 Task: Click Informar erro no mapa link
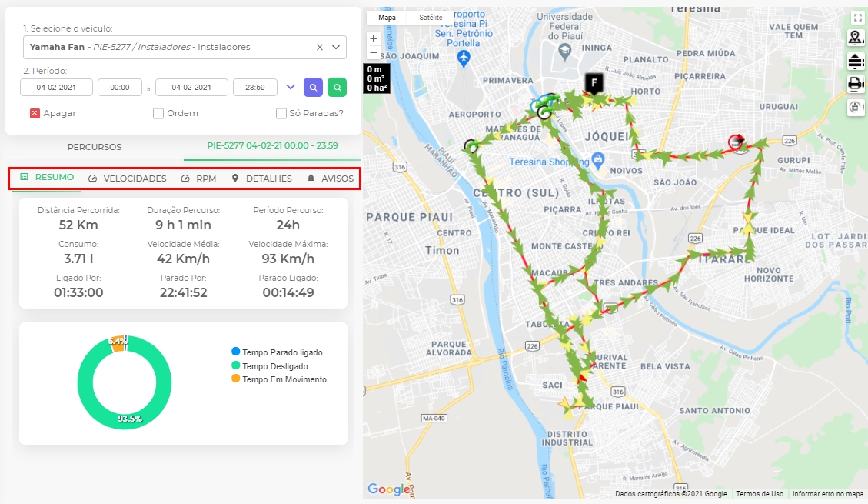[x=827, y=493]
